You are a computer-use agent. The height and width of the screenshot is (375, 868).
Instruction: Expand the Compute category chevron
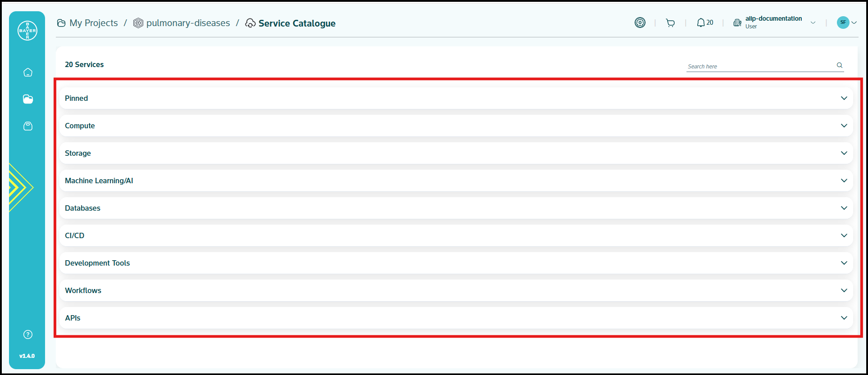844,126
